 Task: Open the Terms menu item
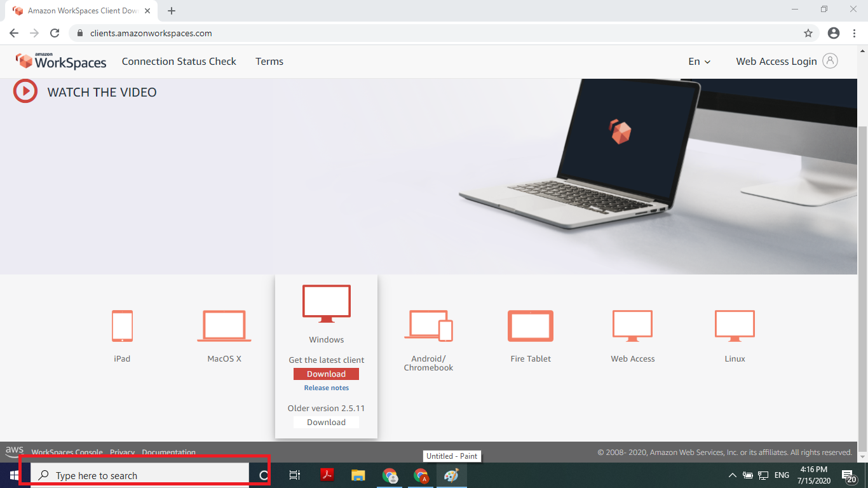pyautogui.click(x=269, y=62)
